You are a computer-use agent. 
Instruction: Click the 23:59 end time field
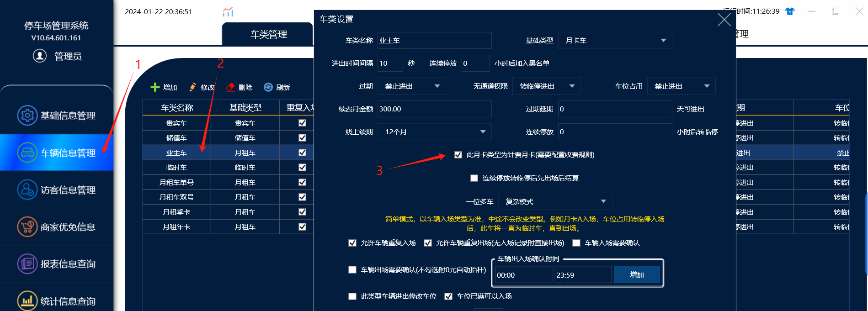[583, 275]
